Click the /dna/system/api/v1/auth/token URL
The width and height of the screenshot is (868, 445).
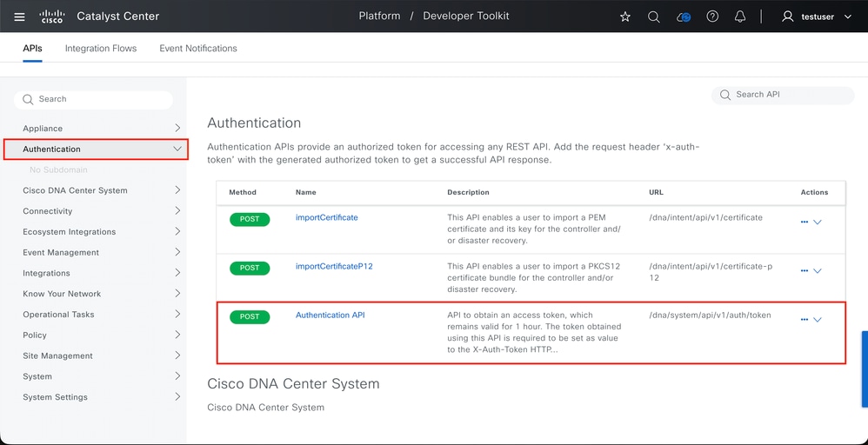pos(710,315)
